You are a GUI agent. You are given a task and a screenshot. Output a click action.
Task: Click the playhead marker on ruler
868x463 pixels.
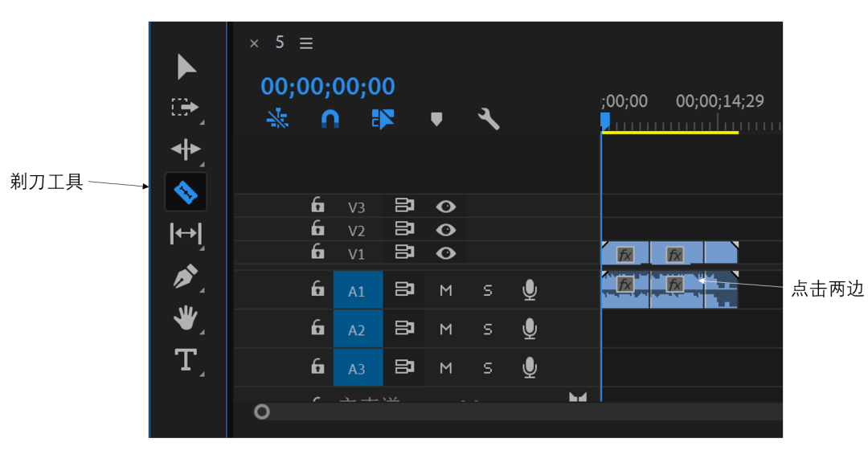(x=605, y=121)
